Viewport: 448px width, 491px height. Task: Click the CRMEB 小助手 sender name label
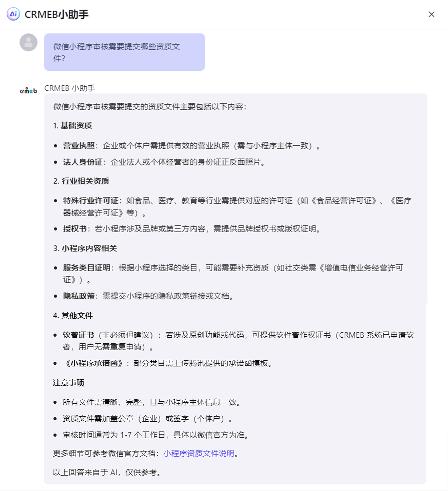(70, 88)
